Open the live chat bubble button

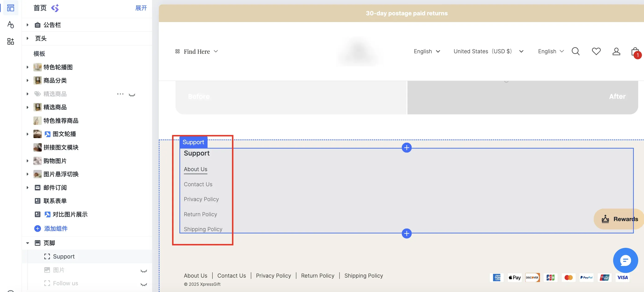tap(625, 260)
